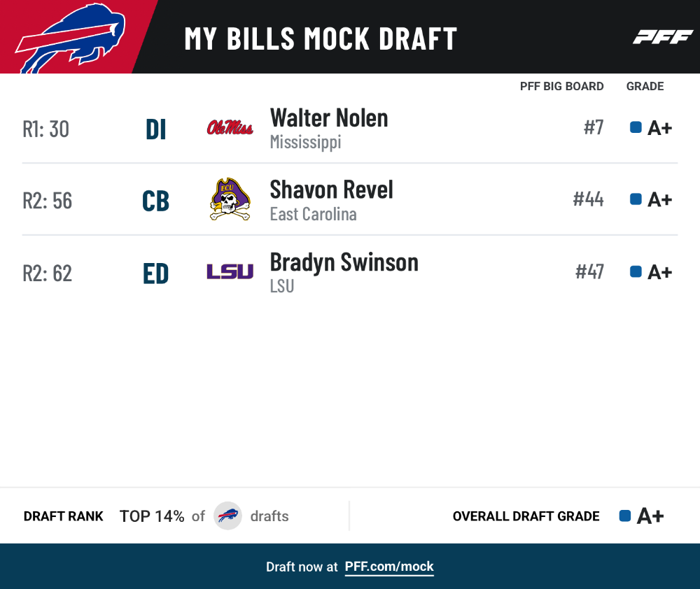The image size is (700, 589).
Task: Click the blue square by overall draft grade
Action: pyautogui.click(x=625, y=516)
